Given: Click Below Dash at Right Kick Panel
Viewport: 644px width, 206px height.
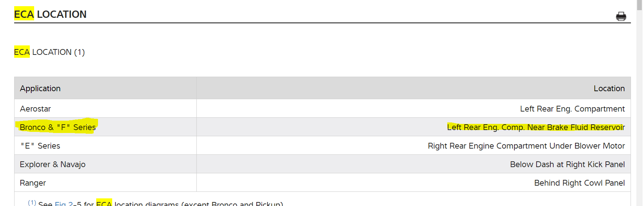Looking at the screenshot, I should click(x=567, y=164).
